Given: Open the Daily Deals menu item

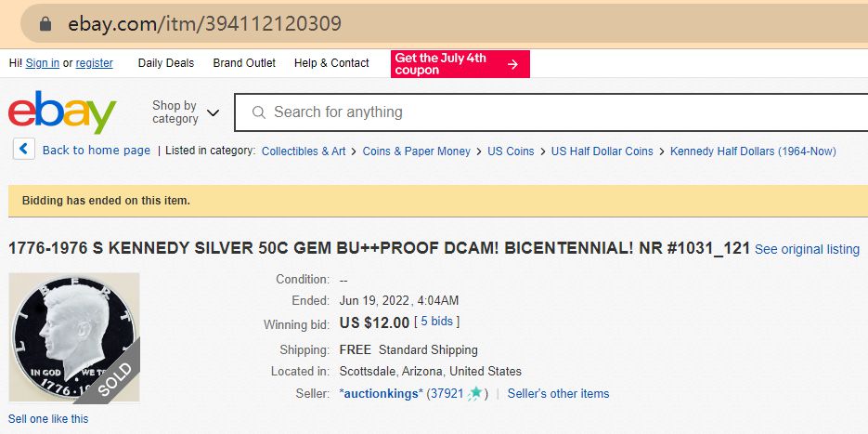Looking at the screenshot, I should (x=166, y=63).
